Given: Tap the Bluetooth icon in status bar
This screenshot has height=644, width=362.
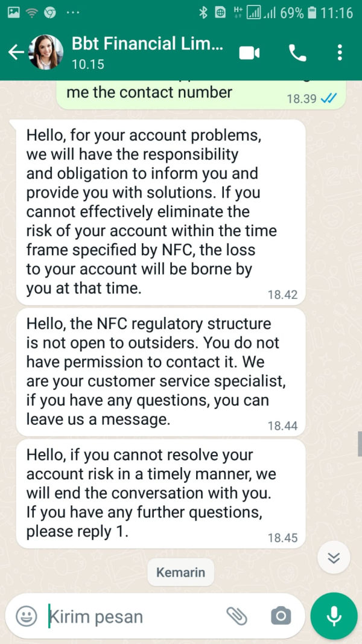Looking at the screenshot, I should click(203, 13).
